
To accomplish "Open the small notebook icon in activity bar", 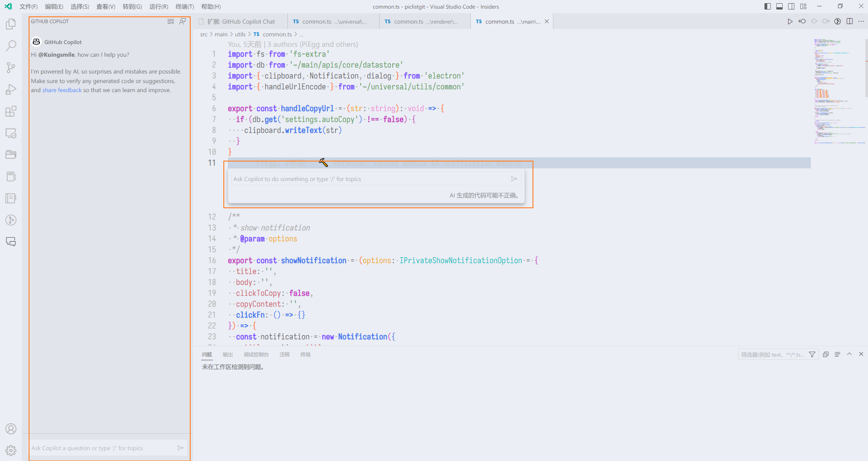I will point(11,177).
